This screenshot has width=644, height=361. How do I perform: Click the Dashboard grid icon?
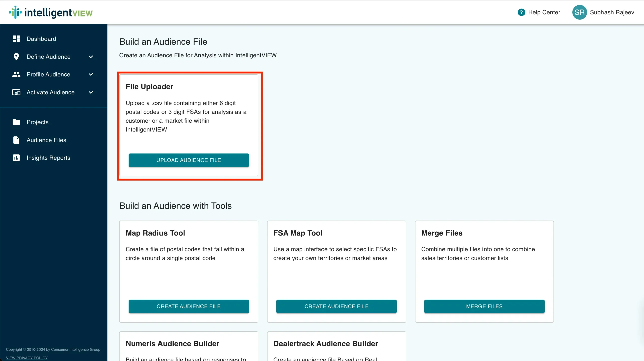pos(16,39)
